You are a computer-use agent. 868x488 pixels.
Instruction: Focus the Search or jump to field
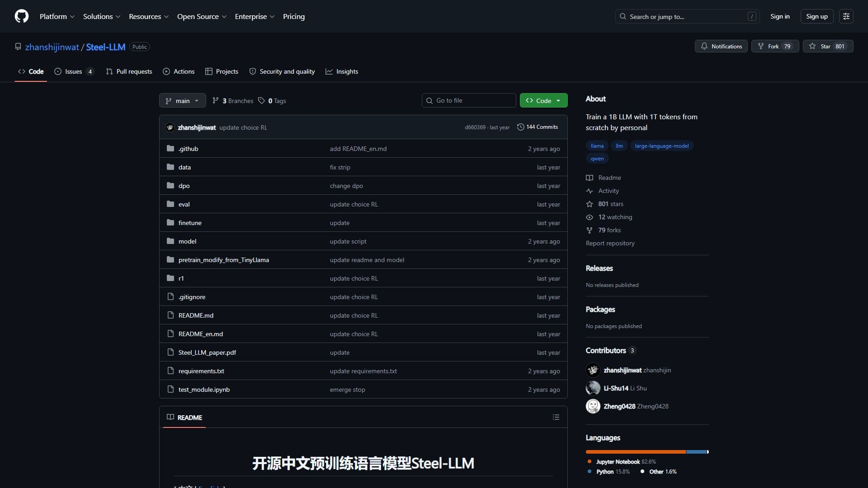tap(687, 16)
